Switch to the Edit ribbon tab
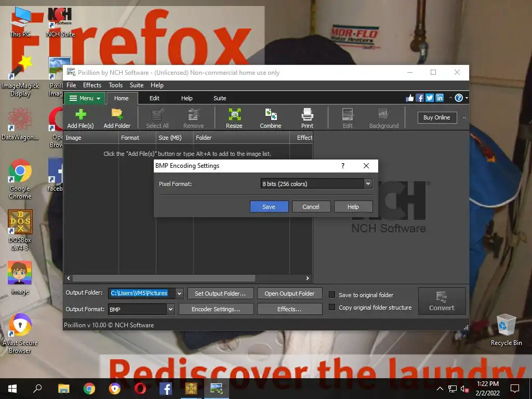Screen dimensions: 532x399 pyautogui.click(x=154, y=98)
